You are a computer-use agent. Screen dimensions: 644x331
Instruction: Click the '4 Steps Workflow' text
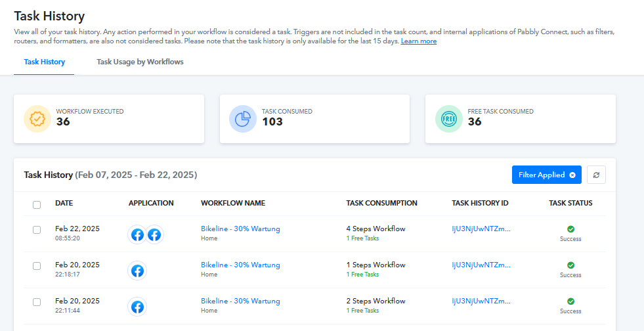click(x=376, y=229)
